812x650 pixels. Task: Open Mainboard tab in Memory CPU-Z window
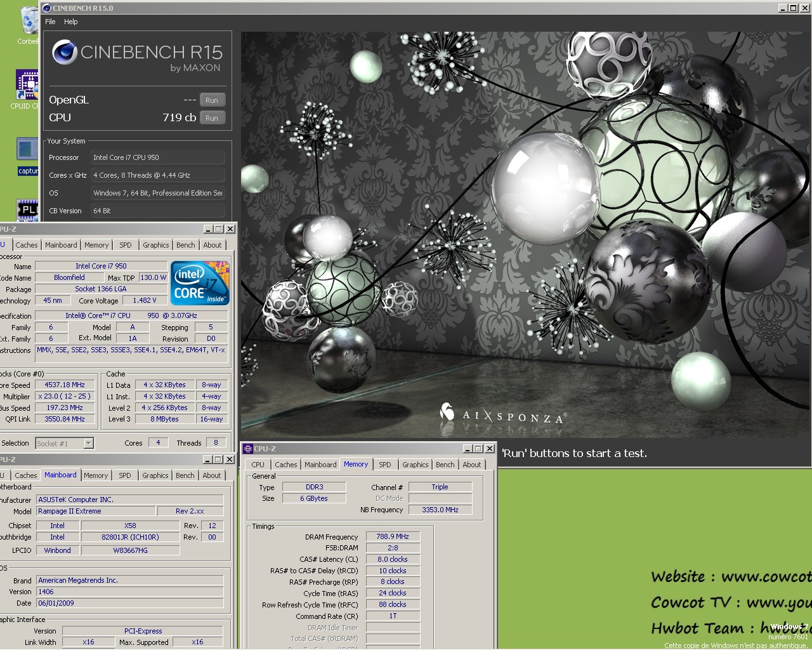point(320,465)
